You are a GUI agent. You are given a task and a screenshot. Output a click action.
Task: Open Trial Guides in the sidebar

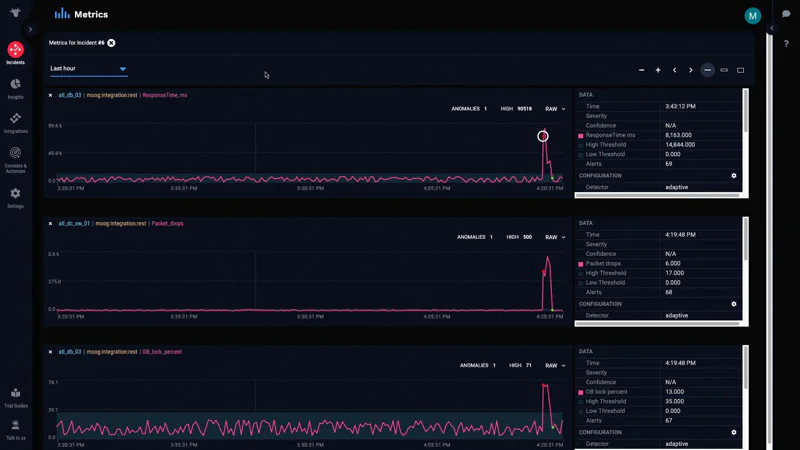15,394
